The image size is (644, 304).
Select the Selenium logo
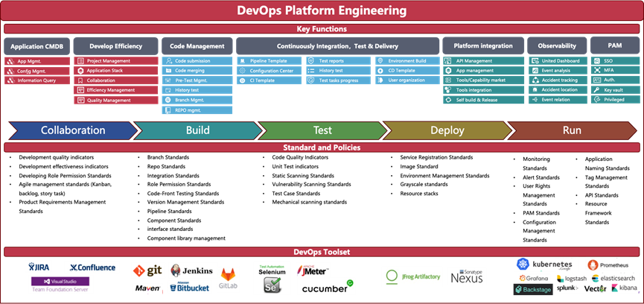tap(271, 278)
